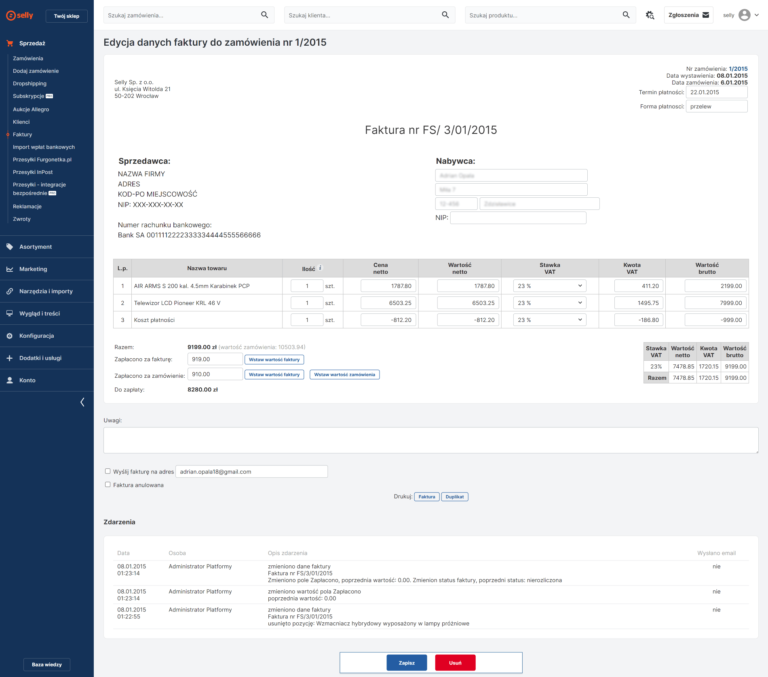Tick the 'Faktura anulowana' checkbox

[108, 484]
